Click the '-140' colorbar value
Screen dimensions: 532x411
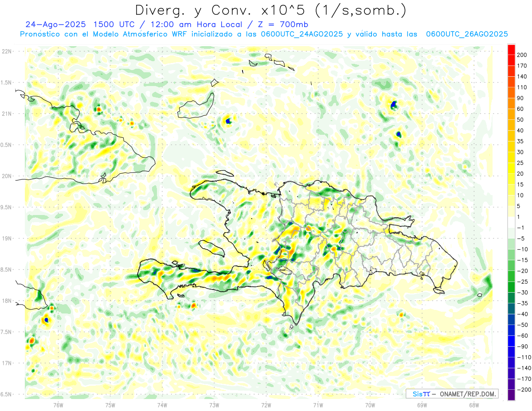click(x=524, y=368)
